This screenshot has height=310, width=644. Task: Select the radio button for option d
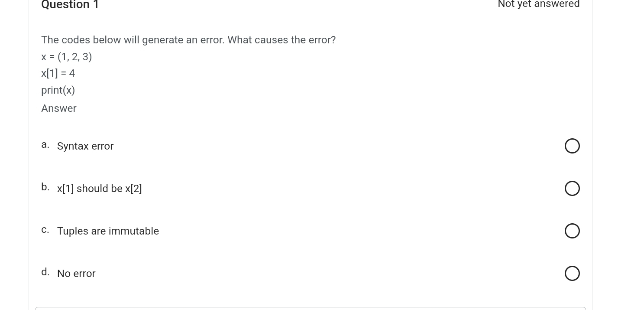(572, 273)
